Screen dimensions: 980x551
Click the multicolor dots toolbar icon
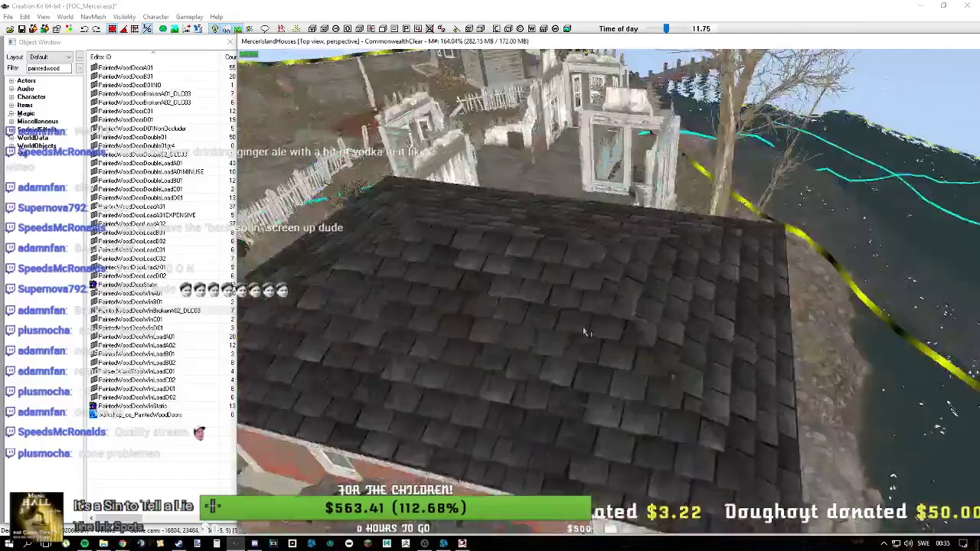[68, 28]
